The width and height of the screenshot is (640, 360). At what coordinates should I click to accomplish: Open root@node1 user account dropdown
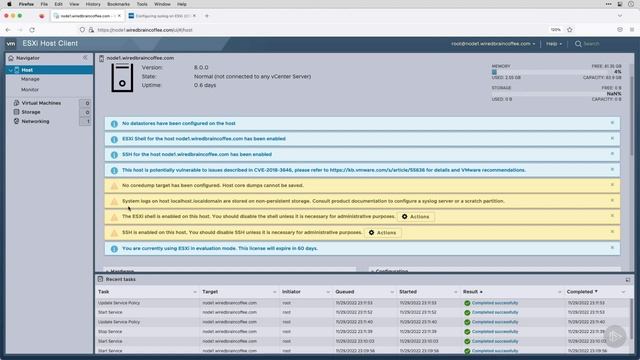coord(493,44)
